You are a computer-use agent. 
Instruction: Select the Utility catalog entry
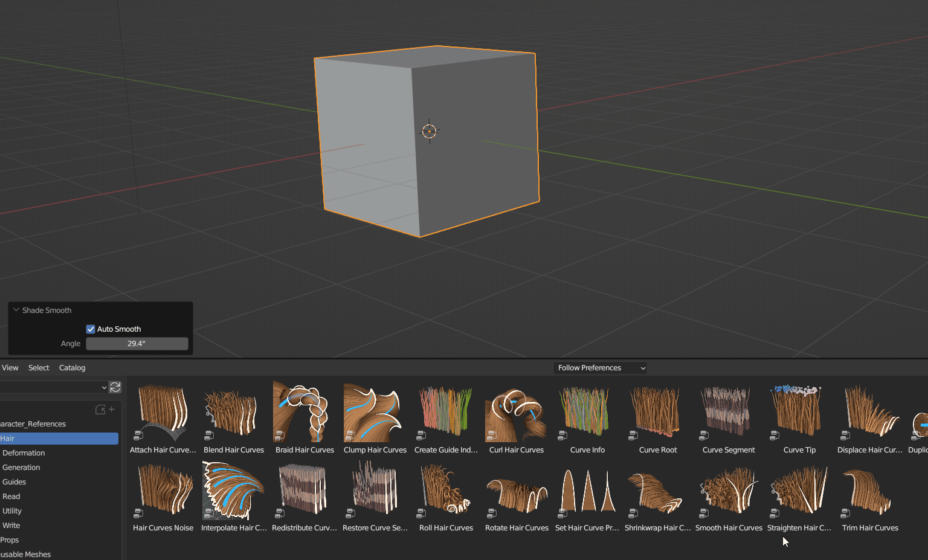click(x=12, y=511)
